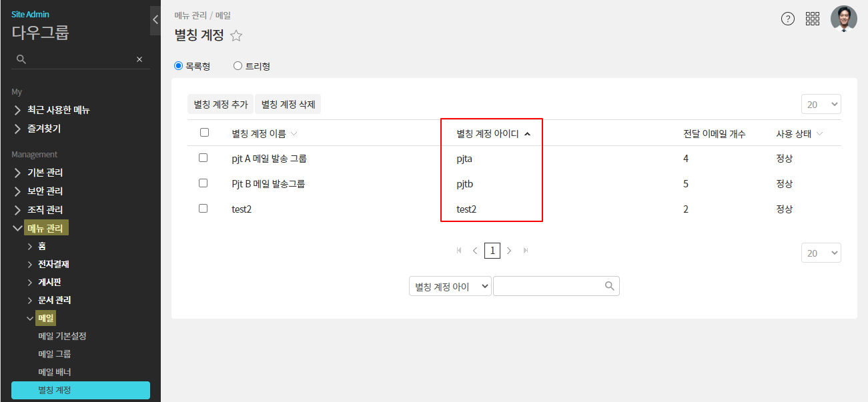Click the 별칭 계정 추가 button
The image size is (868, 402).
click(x=220, y=105)
